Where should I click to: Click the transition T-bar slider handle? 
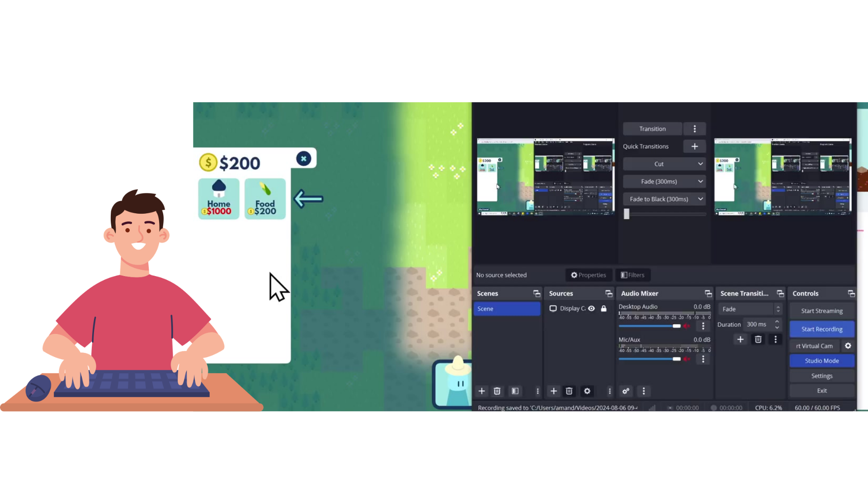pyautogui.click(x=627, y=214)
